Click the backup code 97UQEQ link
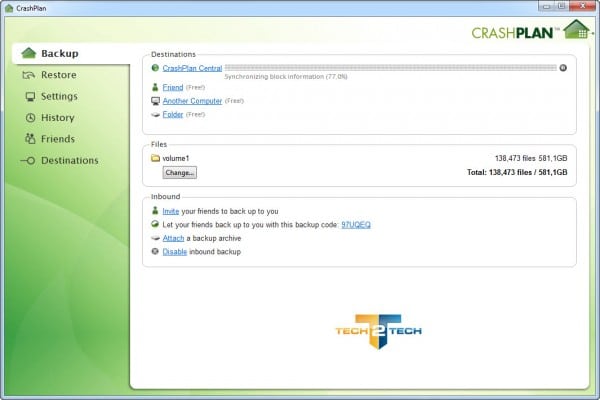Viewport: 600px width, 400px height. click(355, 225)
